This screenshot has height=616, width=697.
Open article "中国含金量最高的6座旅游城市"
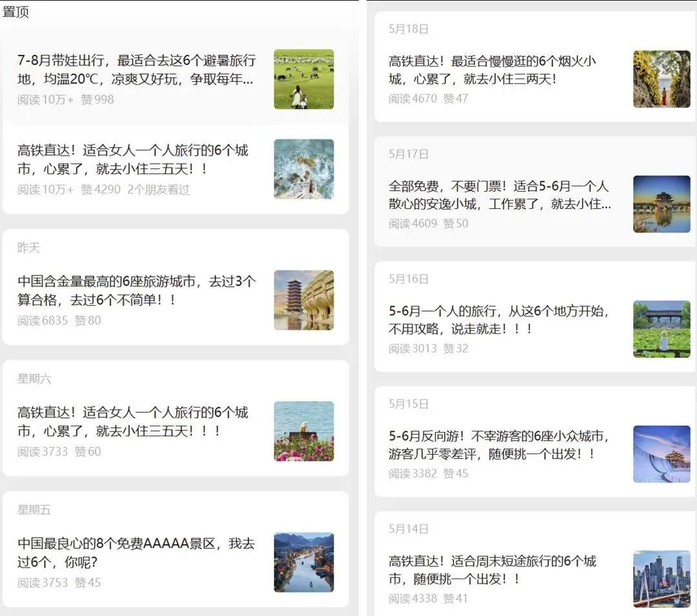pyautogui.click(x=136, y=290)
